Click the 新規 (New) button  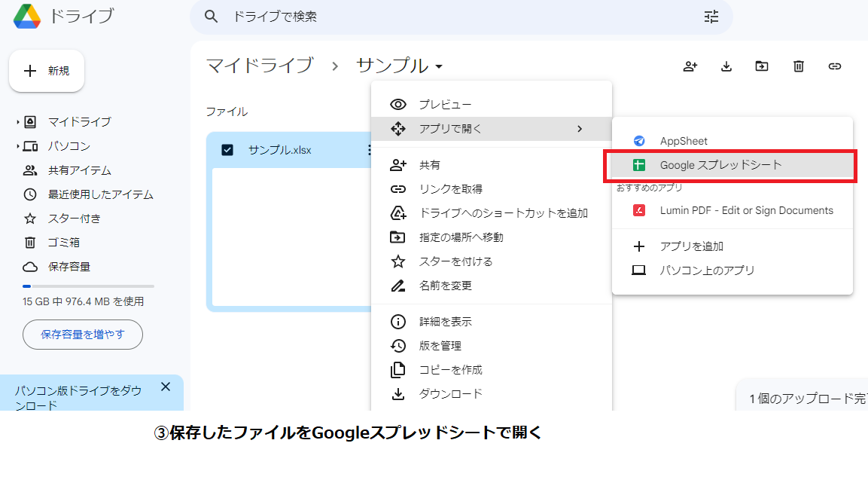[47, 71]
